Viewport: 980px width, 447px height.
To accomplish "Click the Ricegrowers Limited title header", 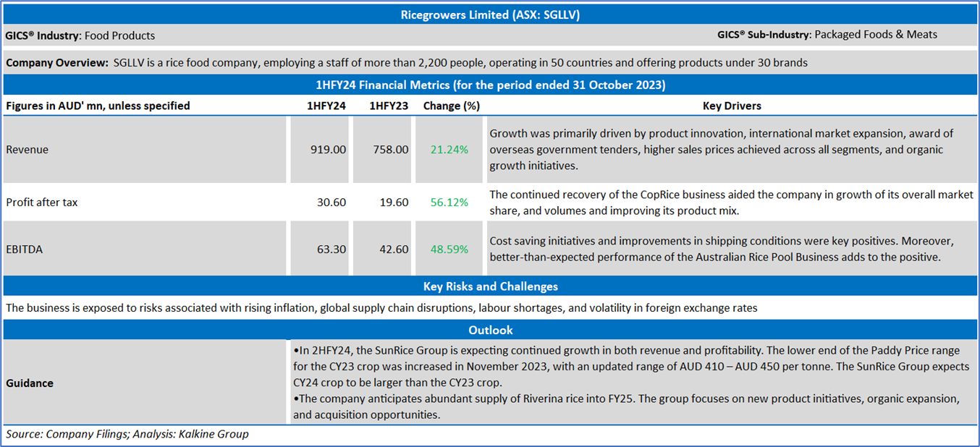I will pyautogui.click(x=490, y=14).
